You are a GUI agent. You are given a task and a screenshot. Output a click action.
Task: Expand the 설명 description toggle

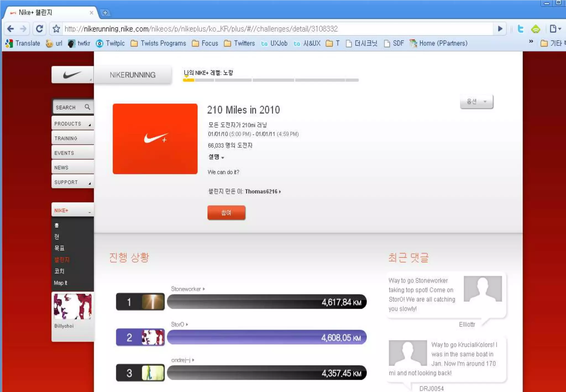tap(216, 157)
